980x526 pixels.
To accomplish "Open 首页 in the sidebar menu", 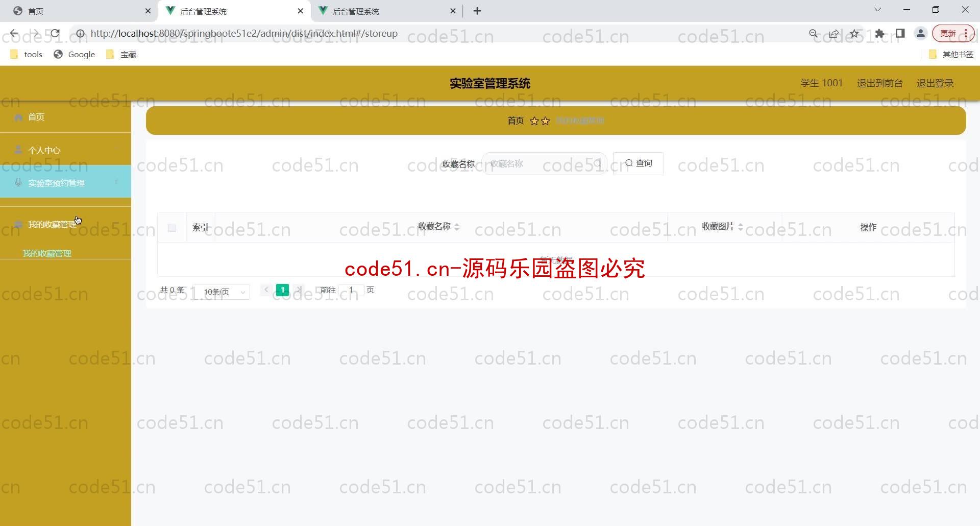I will pos(65,117).
